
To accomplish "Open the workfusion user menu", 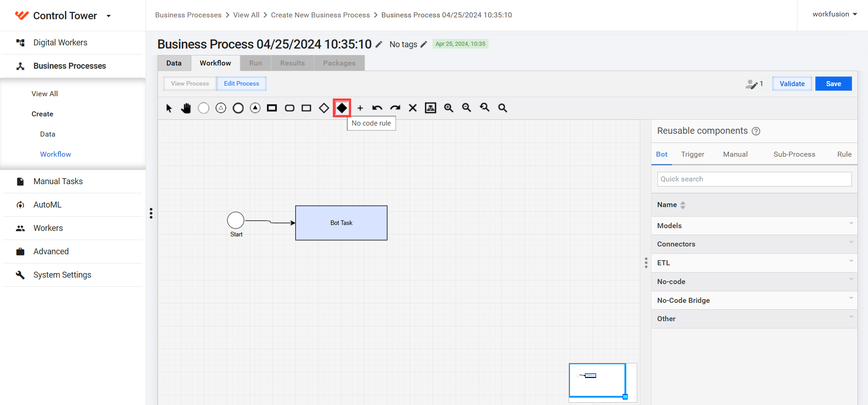I will (x=835, y=14).
